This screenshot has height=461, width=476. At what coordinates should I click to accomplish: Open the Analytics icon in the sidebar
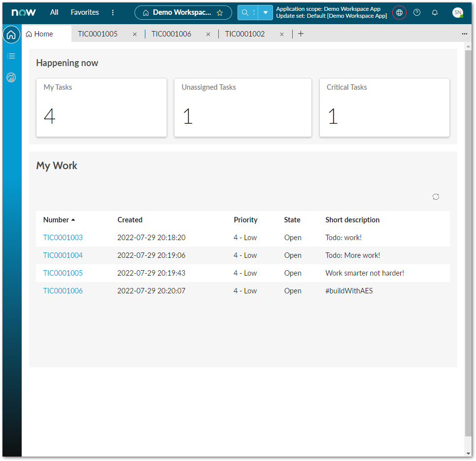click(x=11, y=77)
